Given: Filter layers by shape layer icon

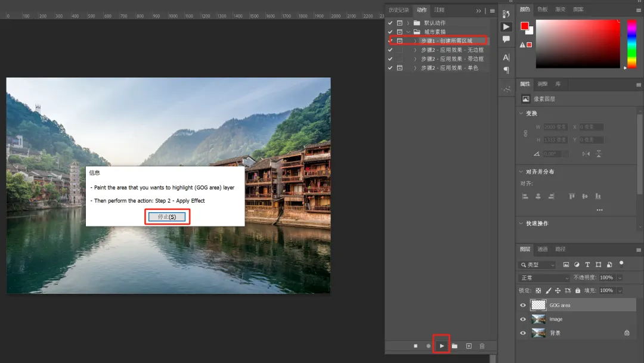Looking at the screenshot, I should click(599, 265).
